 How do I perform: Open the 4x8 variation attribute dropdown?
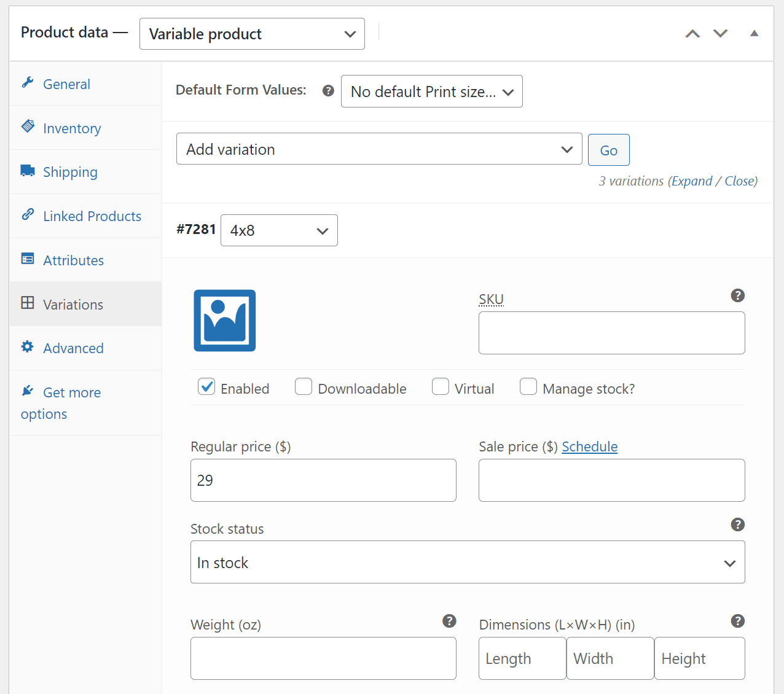pos(279,230)
